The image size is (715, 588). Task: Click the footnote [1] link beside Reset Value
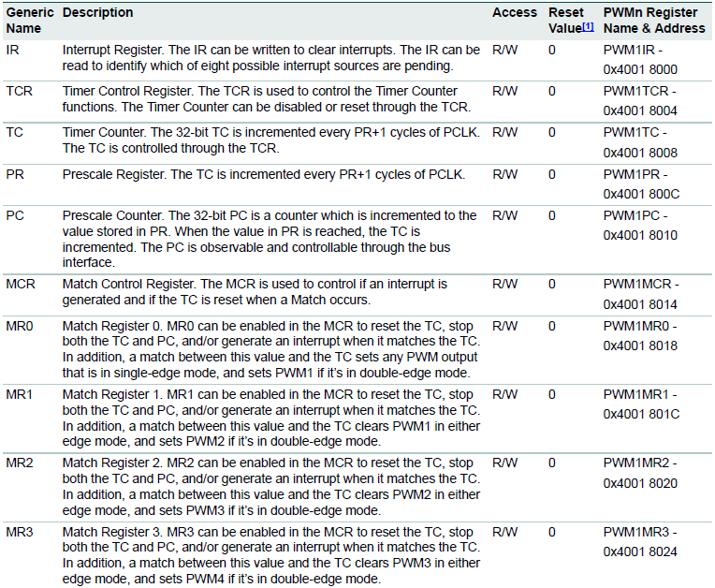point(588,27)
